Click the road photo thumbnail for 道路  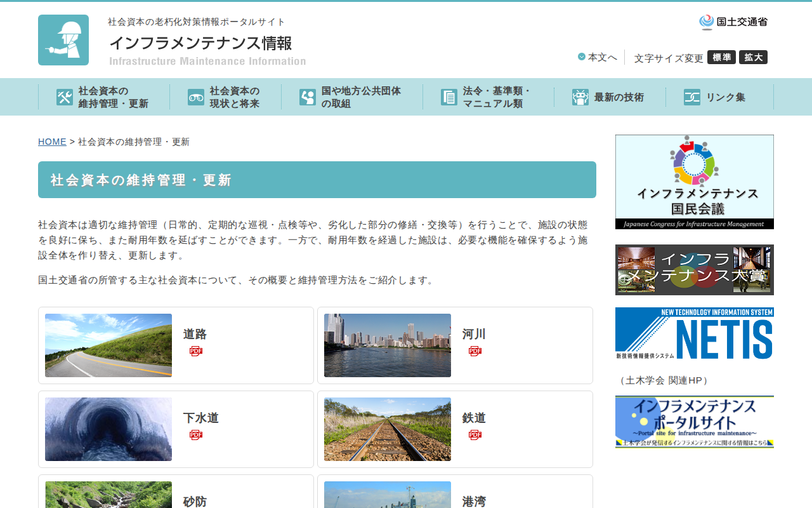(x=108, y=345)
